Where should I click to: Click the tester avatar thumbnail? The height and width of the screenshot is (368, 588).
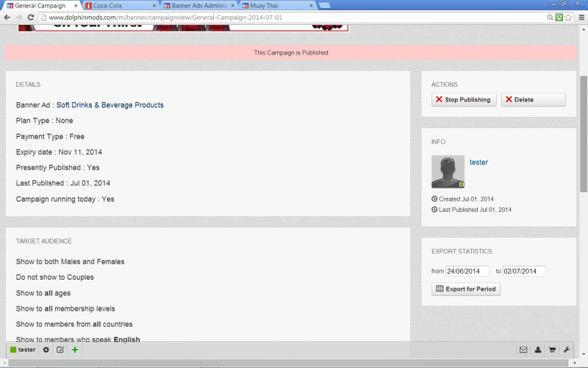pyautogui.click(x=448, y=171)
